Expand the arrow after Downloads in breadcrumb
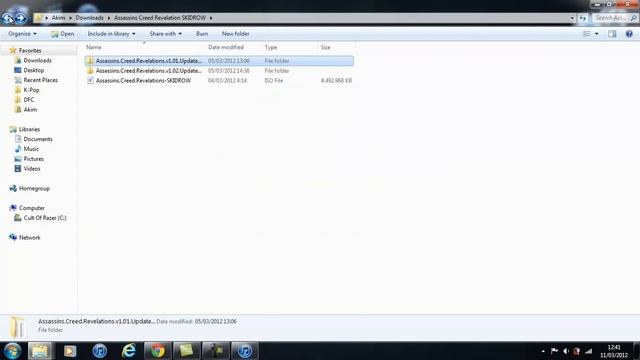This screenshot has height=360, width=640. pyautogui.click(x=109, y=18)
